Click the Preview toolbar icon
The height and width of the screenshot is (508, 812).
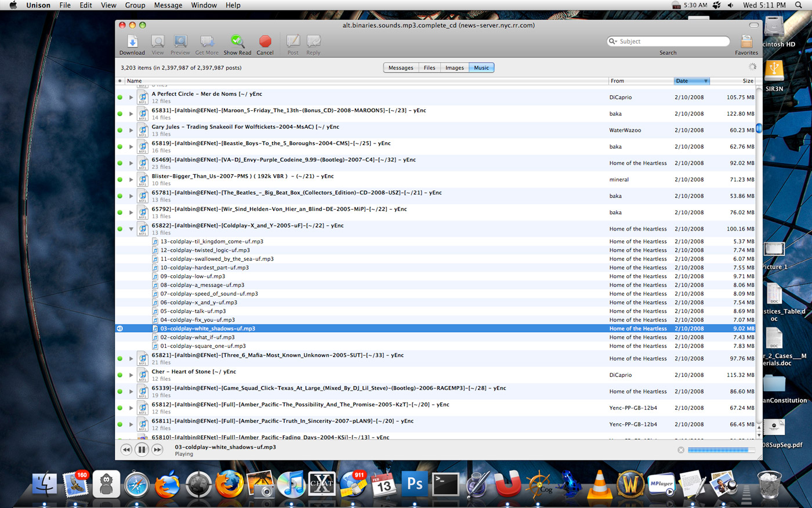[180, 41]
